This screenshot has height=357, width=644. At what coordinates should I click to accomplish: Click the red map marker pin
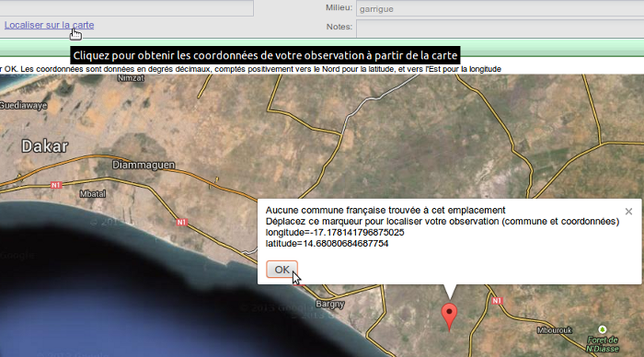[449, 317]
